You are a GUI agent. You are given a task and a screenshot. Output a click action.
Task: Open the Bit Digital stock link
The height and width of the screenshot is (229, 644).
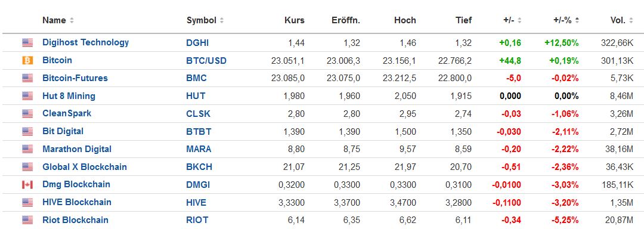pos(63,131)
